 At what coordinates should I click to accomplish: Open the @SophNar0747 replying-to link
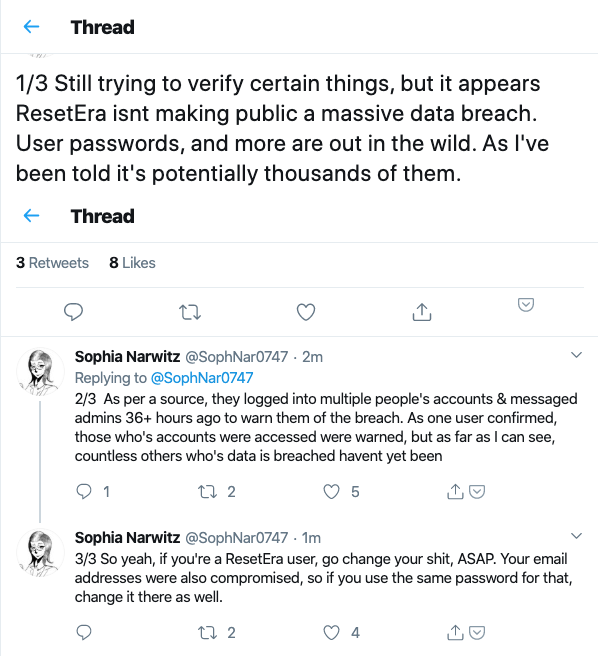click(x=202, y=378)
